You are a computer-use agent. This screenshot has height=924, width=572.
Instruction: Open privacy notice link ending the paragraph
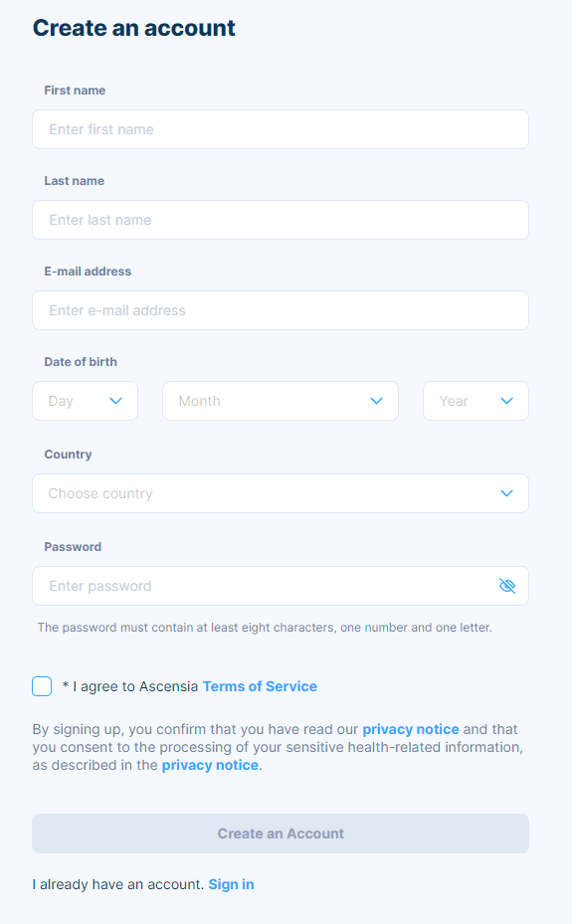tap(210, 765)
